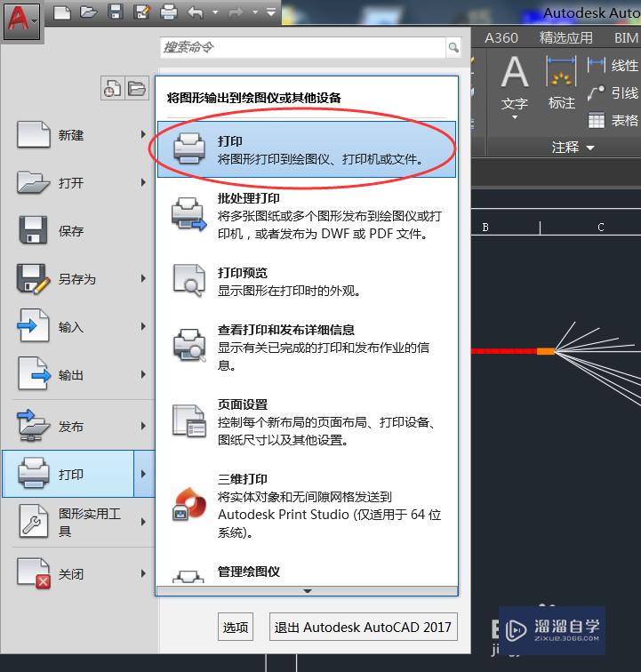Open the Customize Quick Access Toolbar dropdown
Screen dimensions: 641x672
271,12
